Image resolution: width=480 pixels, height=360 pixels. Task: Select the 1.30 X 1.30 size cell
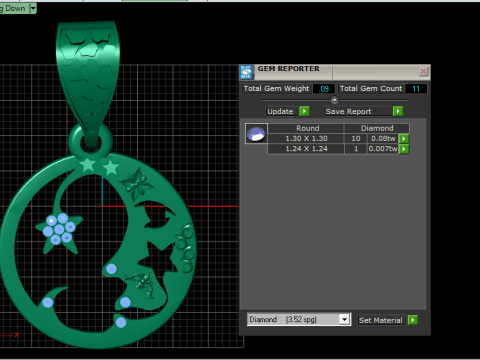click(x=306, y=138)
